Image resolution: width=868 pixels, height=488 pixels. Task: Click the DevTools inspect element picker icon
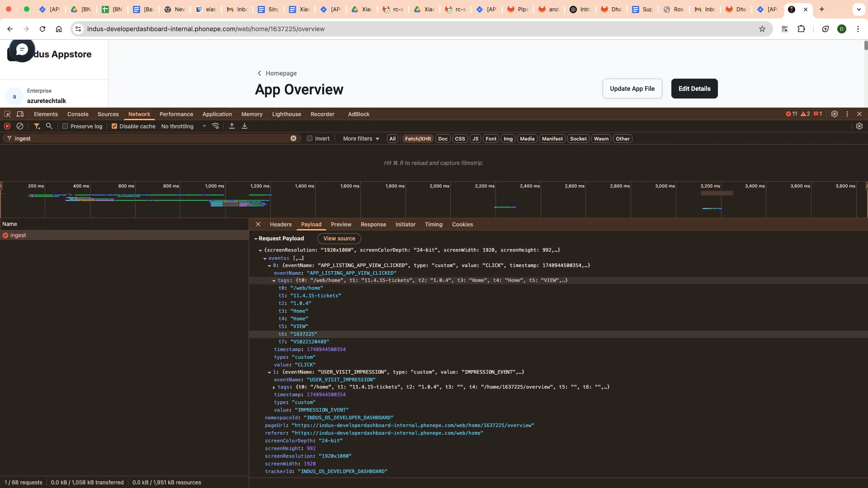pos(7,114)
